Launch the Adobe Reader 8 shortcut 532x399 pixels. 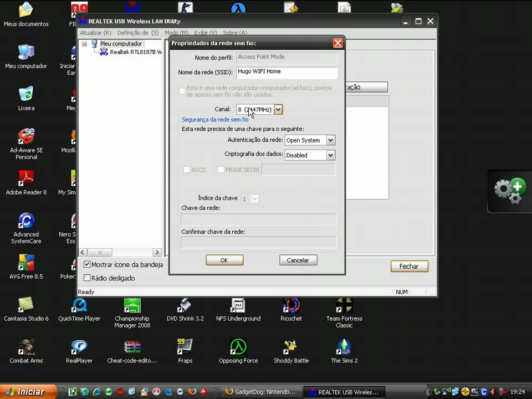[x=26, y=182]
